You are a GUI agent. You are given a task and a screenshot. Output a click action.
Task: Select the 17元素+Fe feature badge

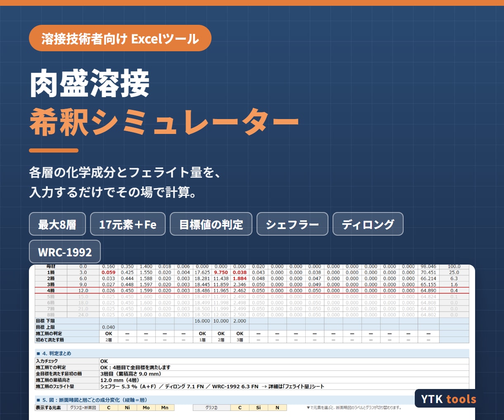click(128, 224)
